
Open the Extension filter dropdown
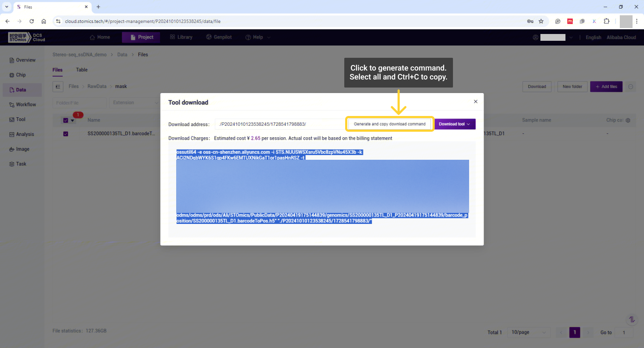(134, 103)
